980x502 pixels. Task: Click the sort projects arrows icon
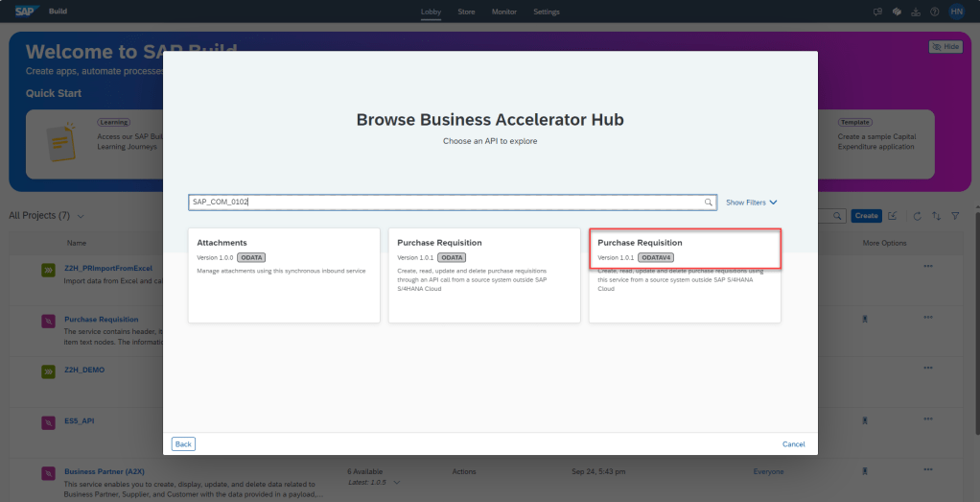click(936, 216)
